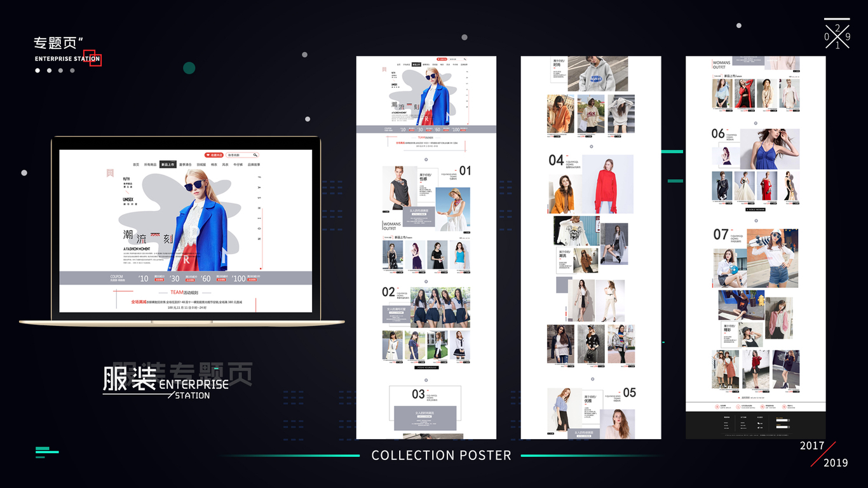Open the hoodie model photo at the second poster top

pos(597,74)
